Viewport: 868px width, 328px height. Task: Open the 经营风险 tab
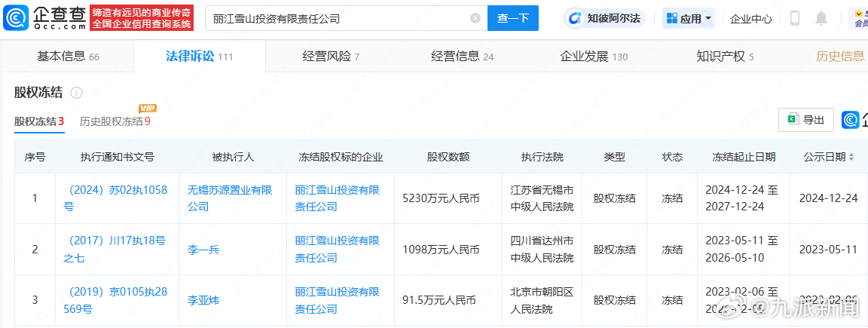click(331, 56)
